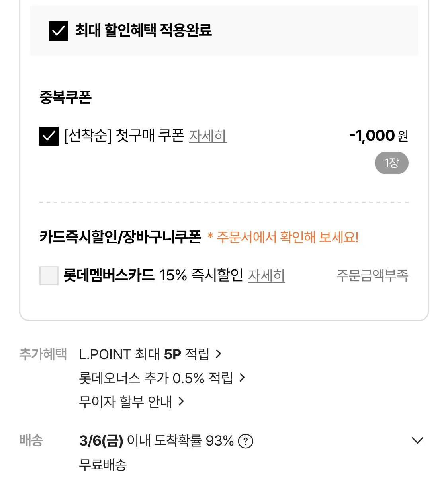Open 롯데오너스 추가 0.5% 적립 info
The image size is (448, 481).
[x=156, y=378]
